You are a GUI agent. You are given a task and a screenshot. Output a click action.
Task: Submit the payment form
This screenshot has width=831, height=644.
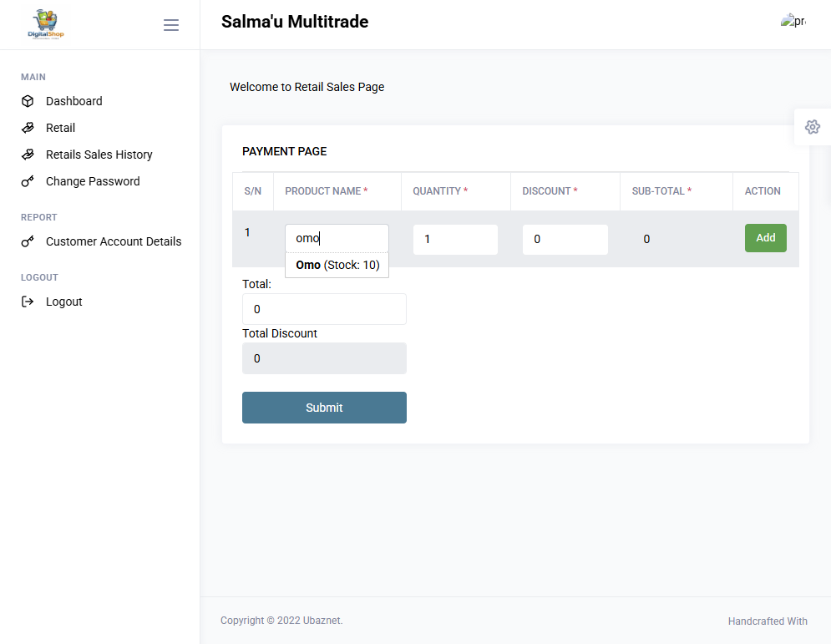click(324, 408)
